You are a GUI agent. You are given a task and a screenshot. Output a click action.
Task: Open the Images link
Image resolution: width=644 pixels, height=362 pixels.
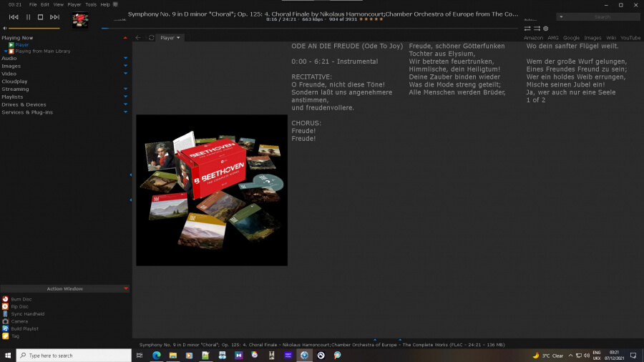[x=592, y=38]
